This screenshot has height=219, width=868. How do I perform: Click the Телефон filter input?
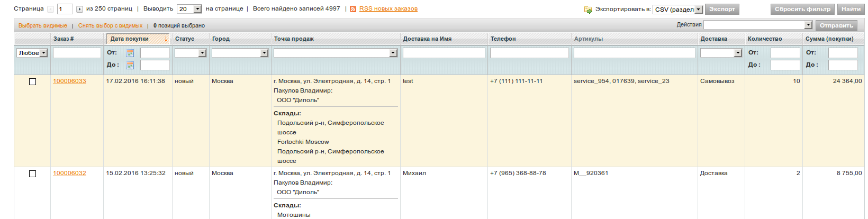pos(529,53)
